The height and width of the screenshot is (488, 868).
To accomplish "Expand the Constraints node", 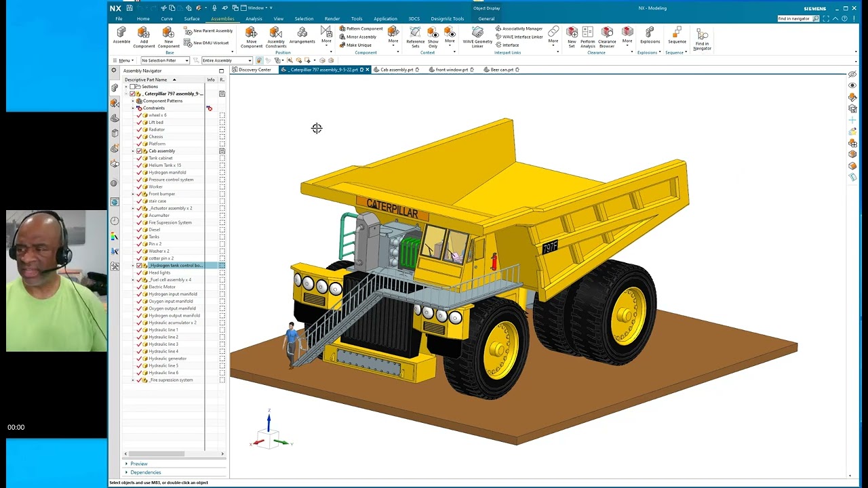I will coord(133,108).
